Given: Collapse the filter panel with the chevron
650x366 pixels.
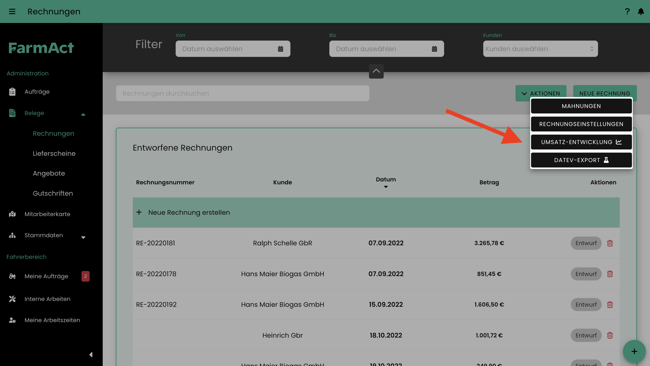Looking at the screenshot, I should [x=376, y=71].
